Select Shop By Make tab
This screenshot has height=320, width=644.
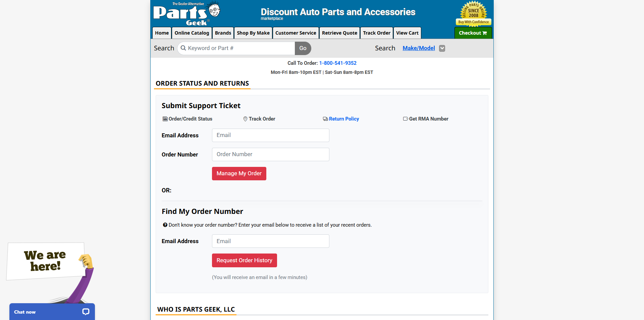253,33
